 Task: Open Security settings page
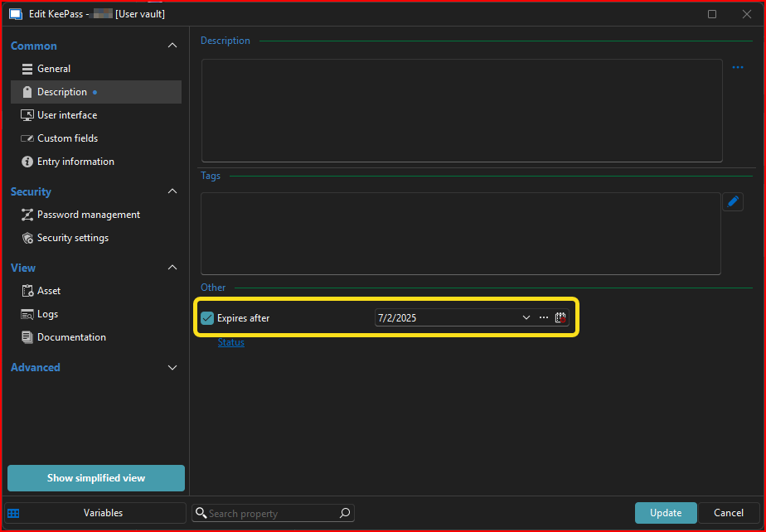(x=96, y=238)
